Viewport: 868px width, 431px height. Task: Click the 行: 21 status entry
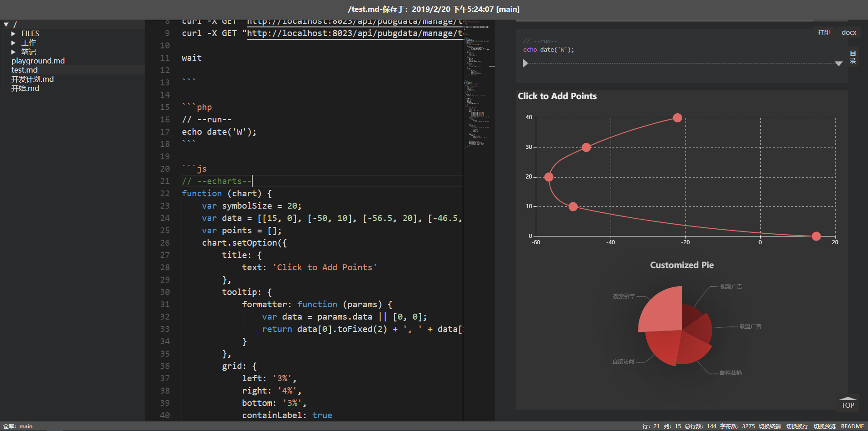651,426
